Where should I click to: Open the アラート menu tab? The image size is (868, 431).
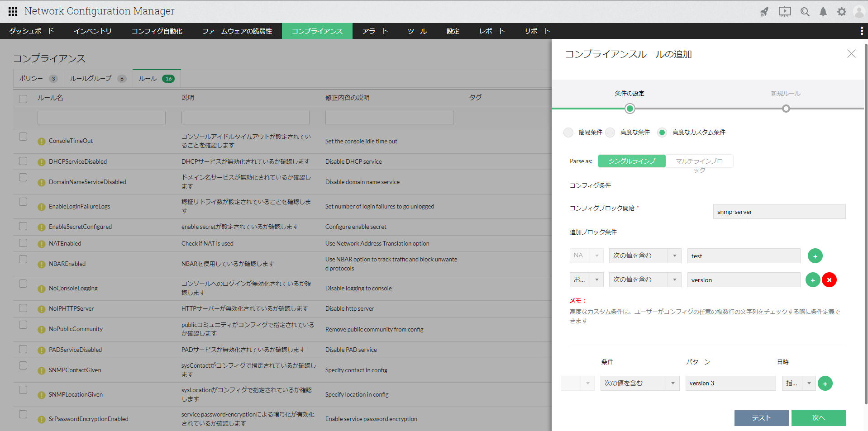(x=375, y=31)
